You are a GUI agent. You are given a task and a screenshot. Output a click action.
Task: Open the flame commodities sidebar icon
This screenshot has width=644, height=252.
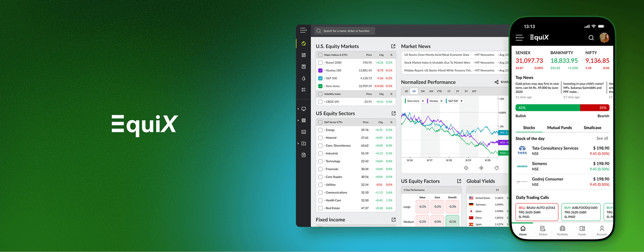(303, 78)
